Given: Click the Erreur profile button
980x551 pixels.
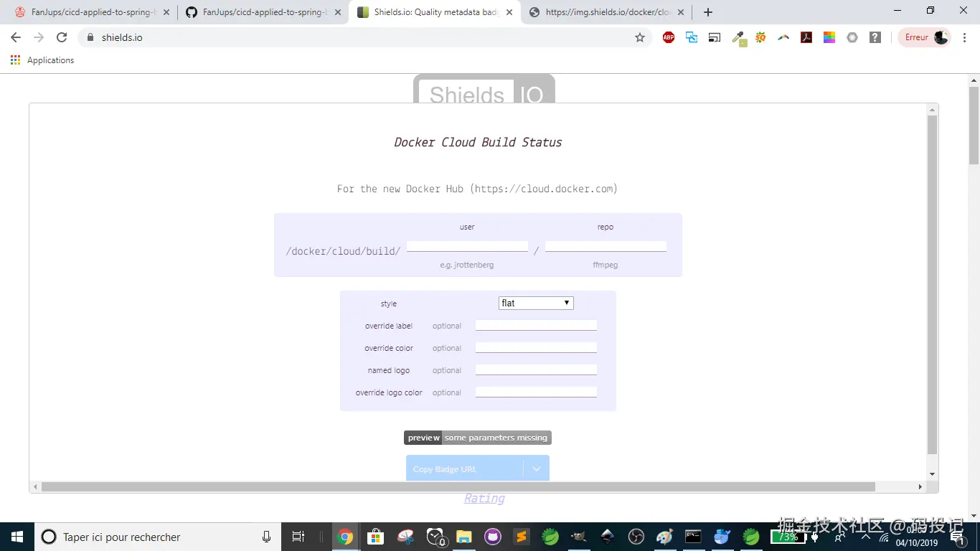Looking at the screenshot, I should point(925,37).
